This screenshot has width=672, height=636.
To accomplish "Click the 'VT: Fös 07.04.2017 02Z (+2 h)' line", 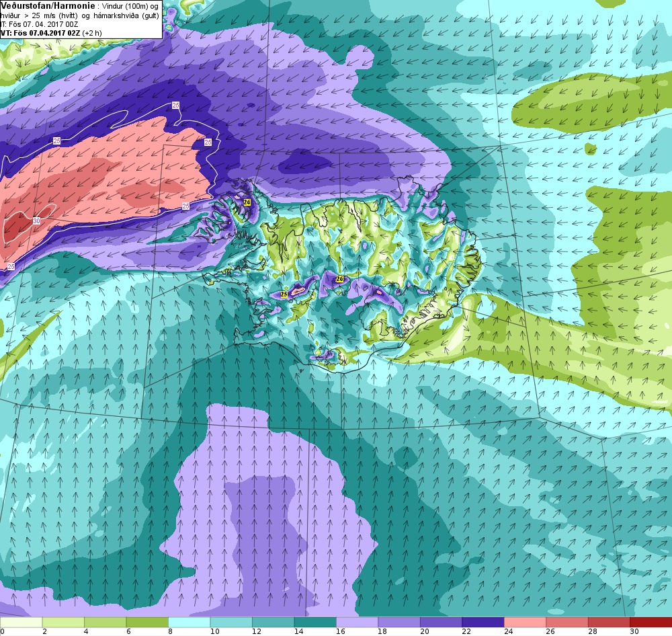I will tap(51, 32).
